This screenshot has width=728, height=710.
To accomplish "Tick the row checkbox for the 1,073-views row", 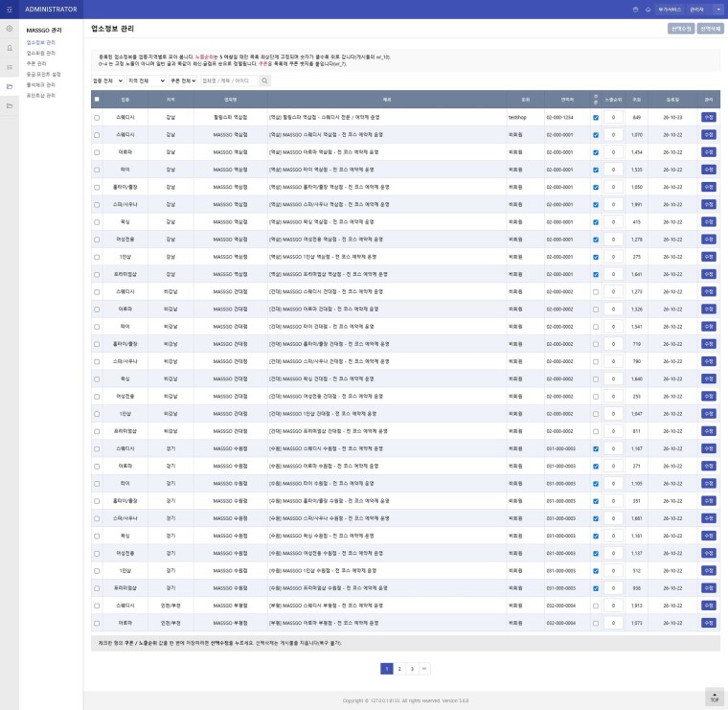I will click(97, 623).
